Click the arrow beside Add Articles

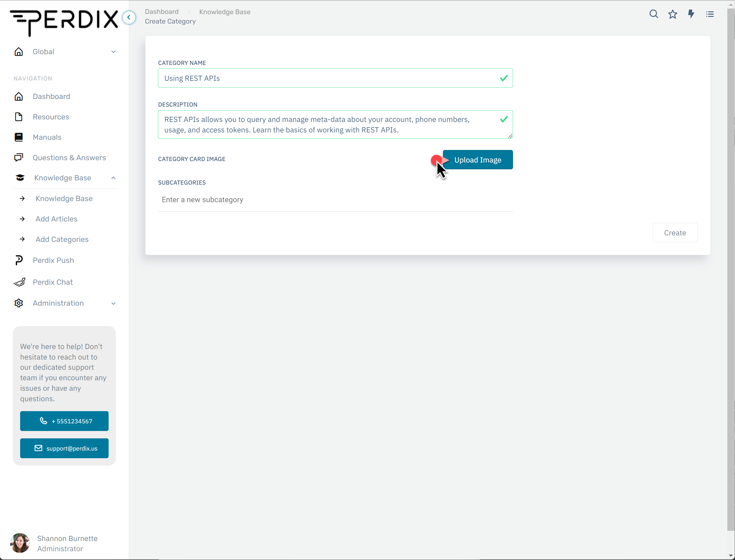pos(22,219)
